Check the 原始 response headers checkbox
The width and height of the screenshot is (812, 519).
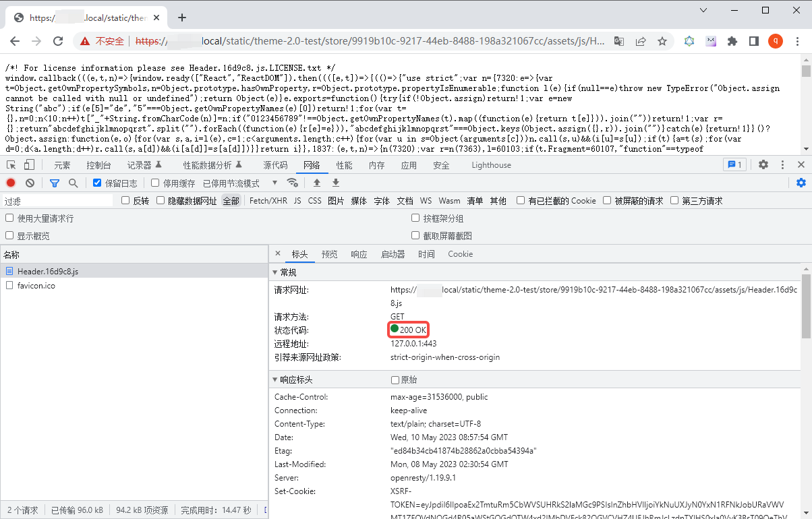coord(395,379)
